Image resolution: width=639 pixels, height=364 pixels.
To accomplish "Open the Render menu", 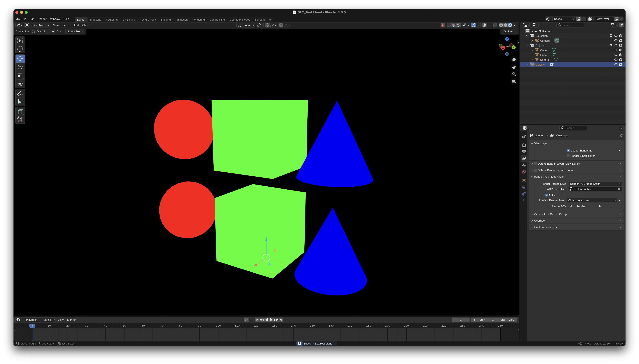I will coord(42,19).
